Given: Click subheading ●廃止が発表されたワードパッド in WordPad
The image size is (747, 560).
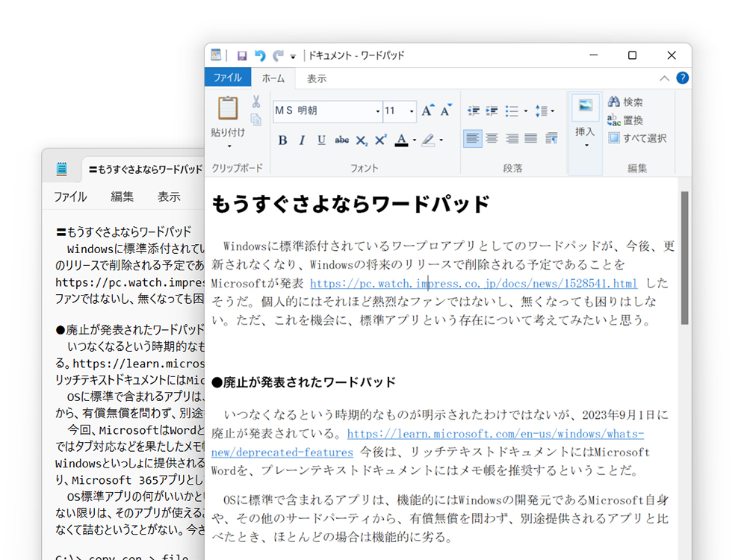Looking at the screenshot, I should tap(303, 382).
